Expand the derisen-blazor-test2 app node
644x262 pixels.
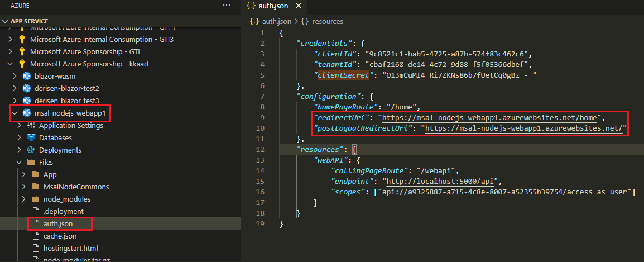click(15, 88)
